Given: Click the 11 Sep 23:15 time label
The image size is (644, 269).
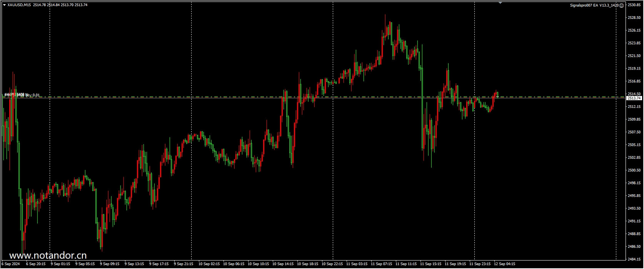Looking at the screenshot, I should click(x=480, y=264).
